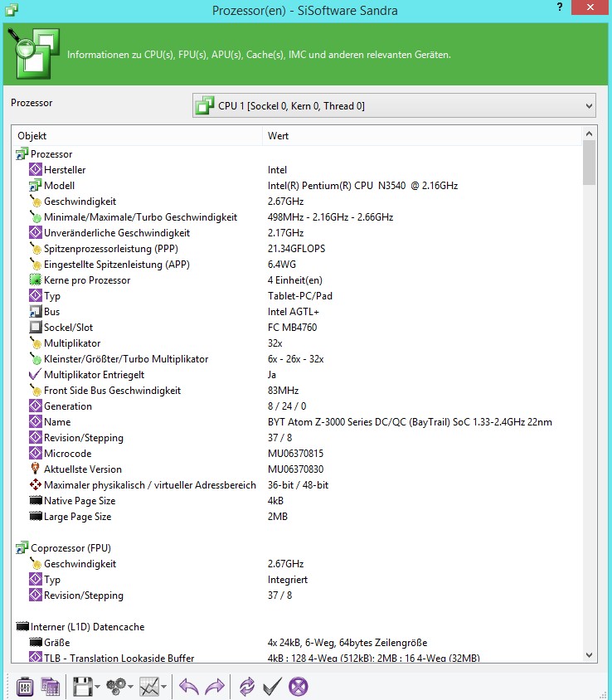Image resolution: width=612 pixels, height=700 pixels.
Task: Open the Prozessor CPU 1 combo box
Action: [x=394, y=106]
